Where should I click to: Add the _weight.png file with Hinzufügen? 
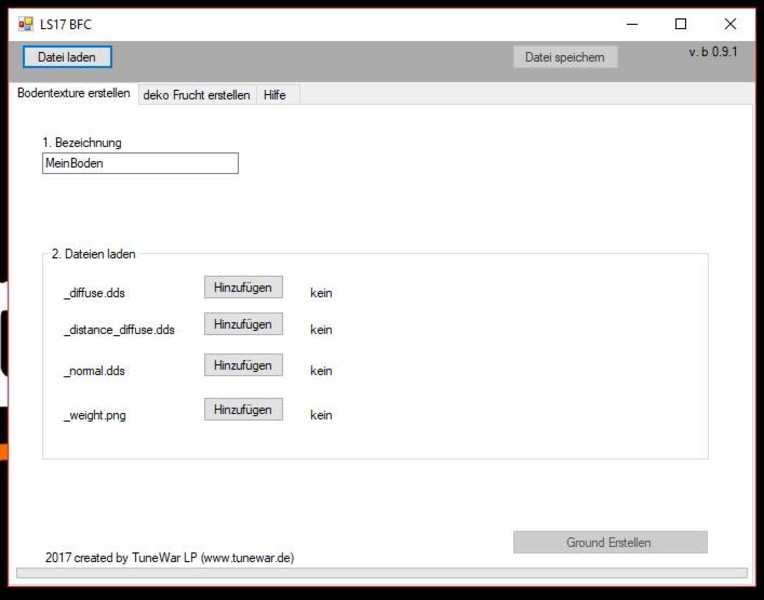243,409
